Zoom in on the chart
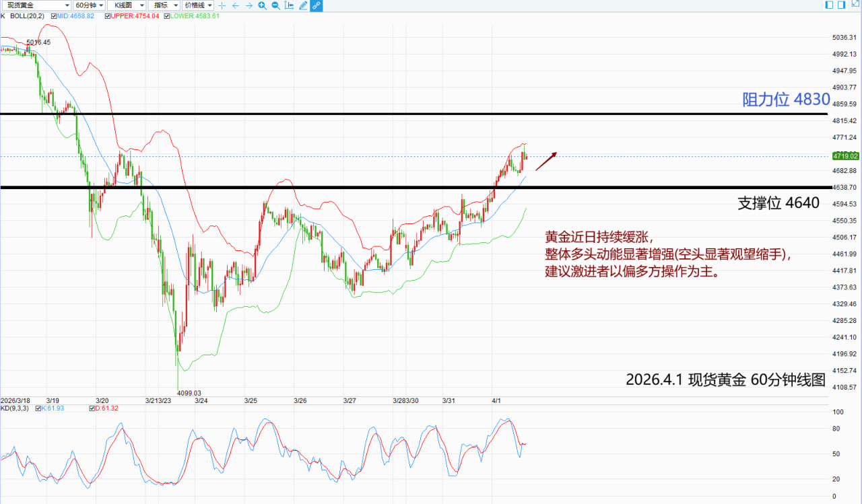862x504 pixels. coord(263,5)
